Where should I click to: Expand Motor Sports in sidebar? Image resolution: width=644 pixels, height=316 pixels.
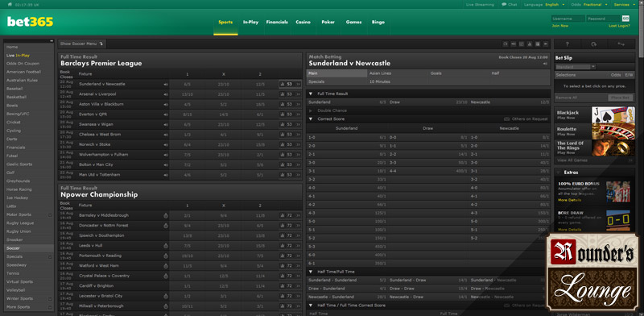tap(50, 214)
